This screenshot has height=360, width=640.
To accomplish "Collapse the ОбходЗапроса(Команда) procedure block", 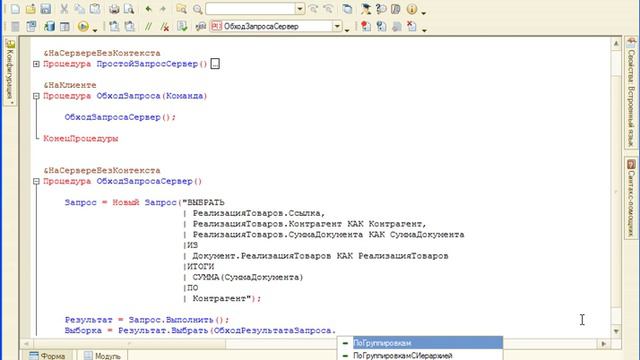I will 36,96.
